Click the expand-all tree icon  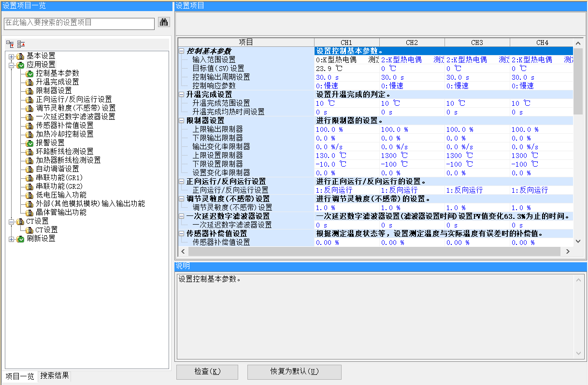pos(10,44)
